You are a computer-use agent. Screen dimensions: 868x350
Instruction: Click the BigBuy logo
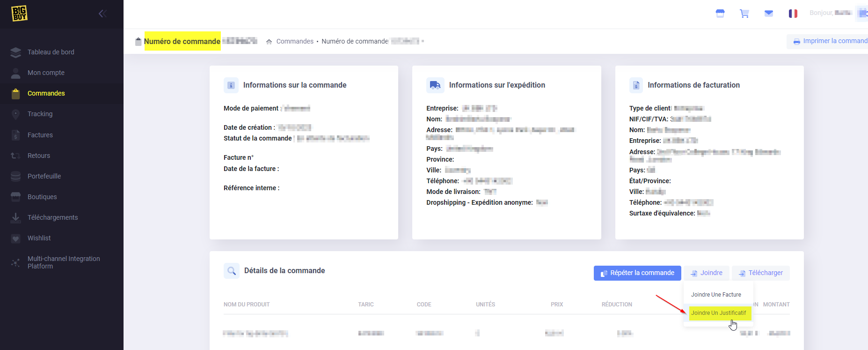[x=19, y=14]
